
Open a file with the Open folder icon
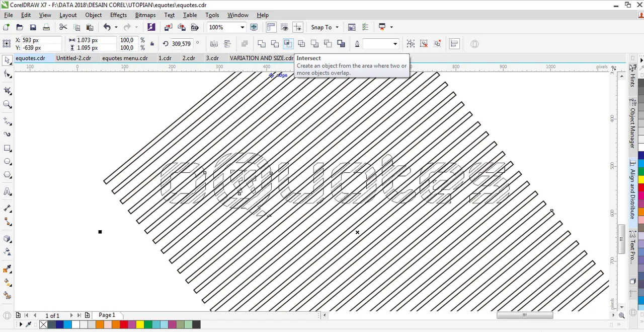tap(20, 27)
